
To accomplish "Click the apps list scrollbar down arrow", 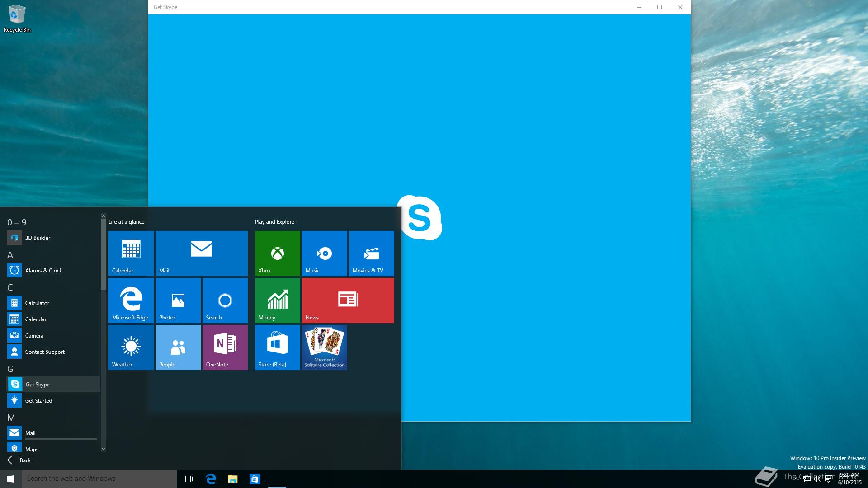I will point(104,449).
